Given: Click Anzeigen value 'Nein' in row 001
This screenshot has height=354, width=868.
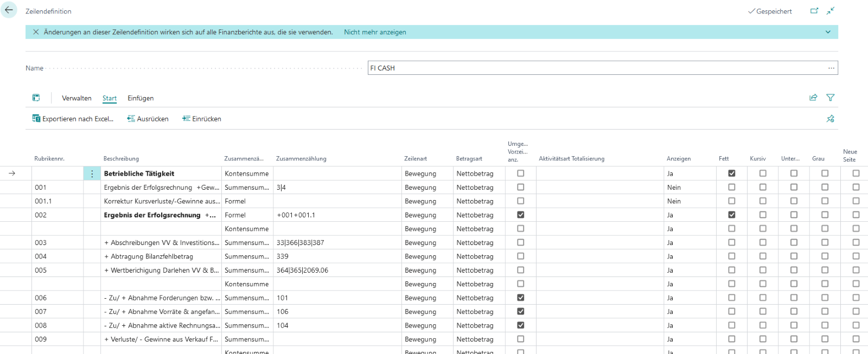Looking at the screenshot, I should (x=689, y=188).
